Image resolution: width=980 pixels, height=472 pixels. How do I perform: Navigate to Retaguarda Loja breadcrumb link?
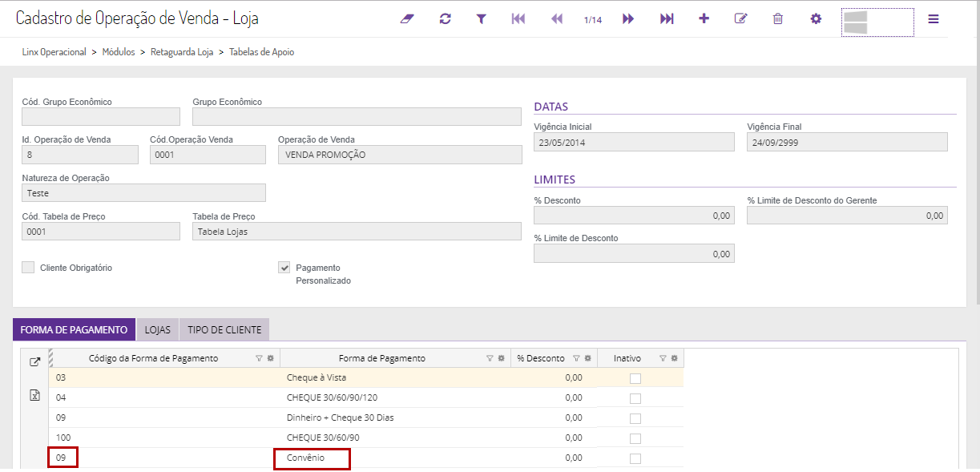click(183, 52)
